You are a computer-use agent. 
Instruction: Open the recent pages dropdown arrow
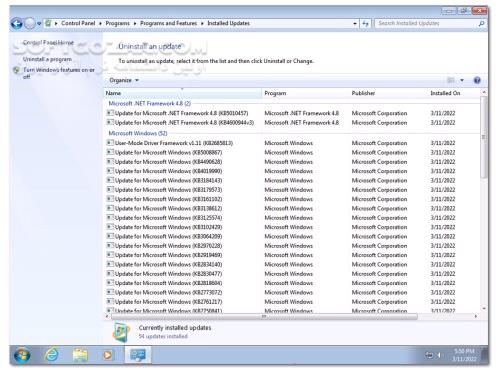39,24
